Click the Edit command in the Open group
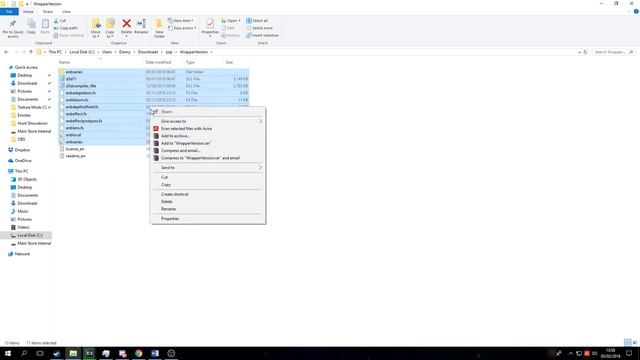The width and height of the screenshot is (640, 360). [228, 28]
